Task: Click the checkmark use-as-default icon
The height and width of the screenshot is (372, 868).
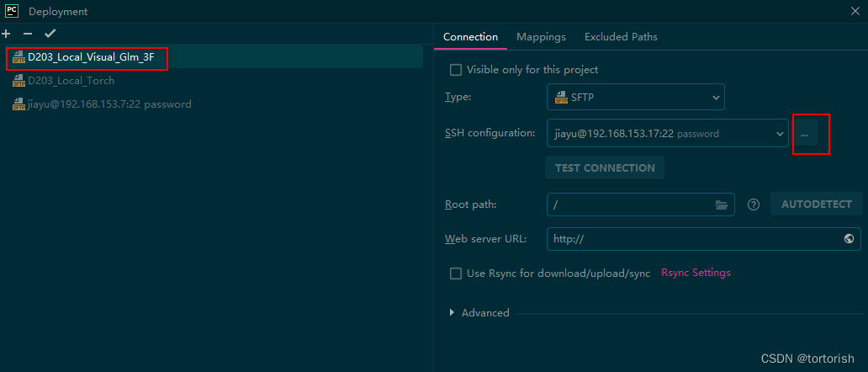Action: [x=50, y=34]
